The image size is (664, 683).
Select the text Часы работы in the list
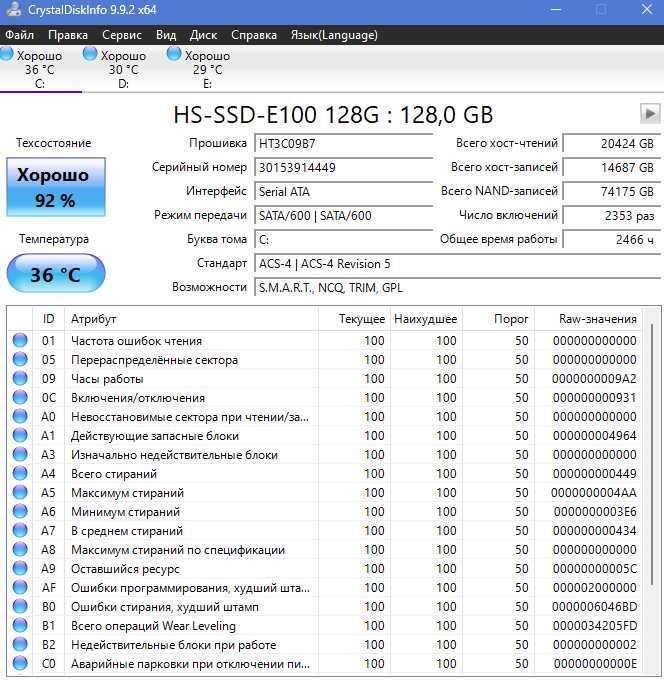pos(107,379)
